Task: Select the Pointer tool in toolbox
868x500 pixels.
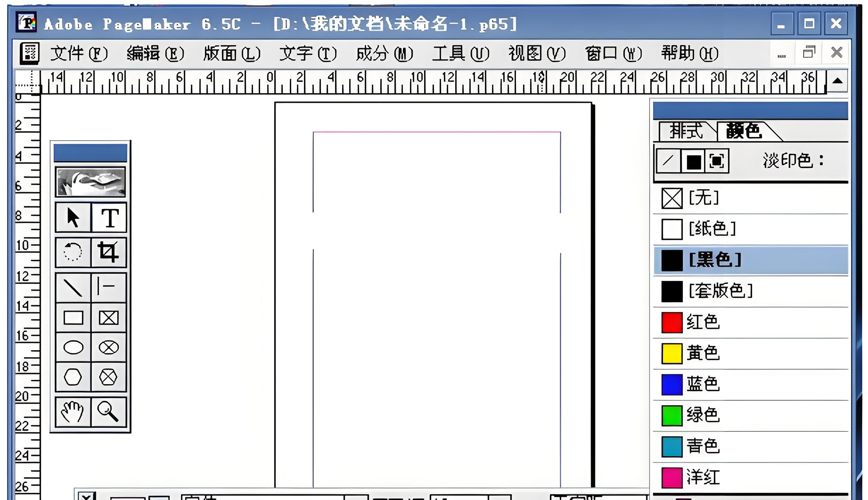Action: pos(73,218)
